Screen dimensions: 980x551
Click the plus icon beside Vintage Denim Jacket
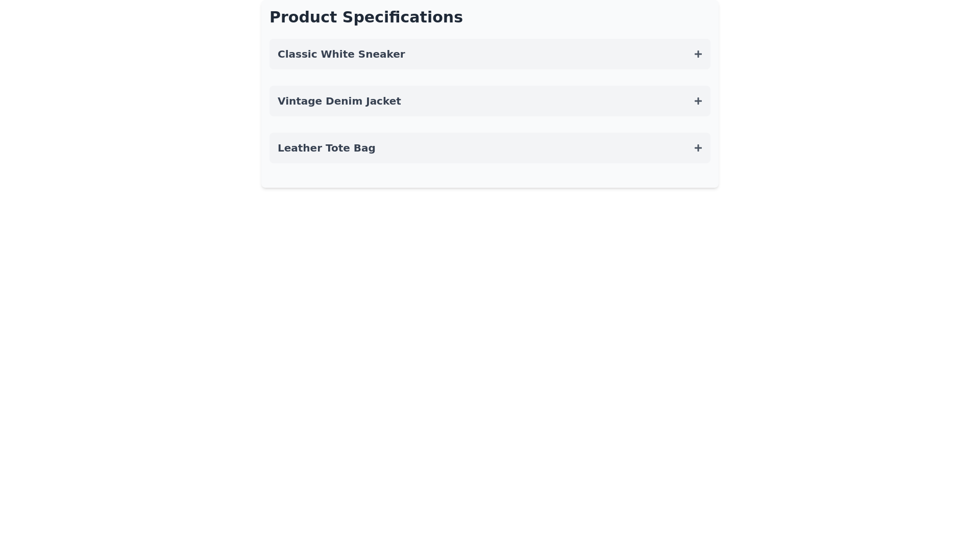coord(698,101)
